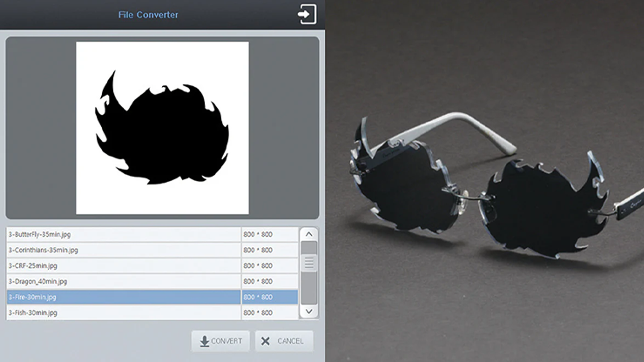Click 800 * 800 size of Fish row
Viewport: 644px width, 362px height.
pos(258,313)
